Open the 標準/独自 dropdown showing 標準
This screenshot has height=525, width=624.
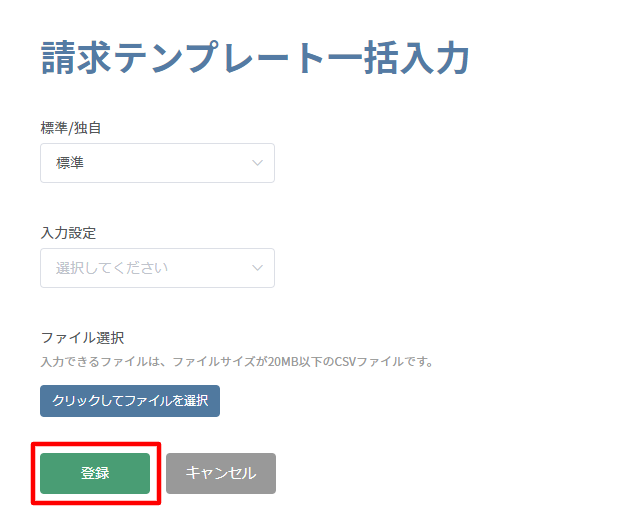pyautogui.click(x=157, y=163)
